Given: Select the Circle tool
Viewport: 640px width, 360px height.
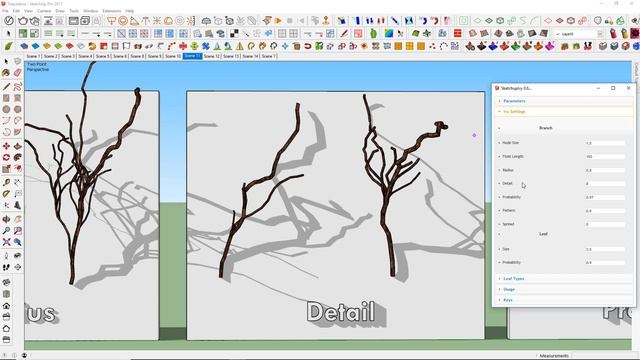Looking at the screenshot, I should (x=6, y=109).
